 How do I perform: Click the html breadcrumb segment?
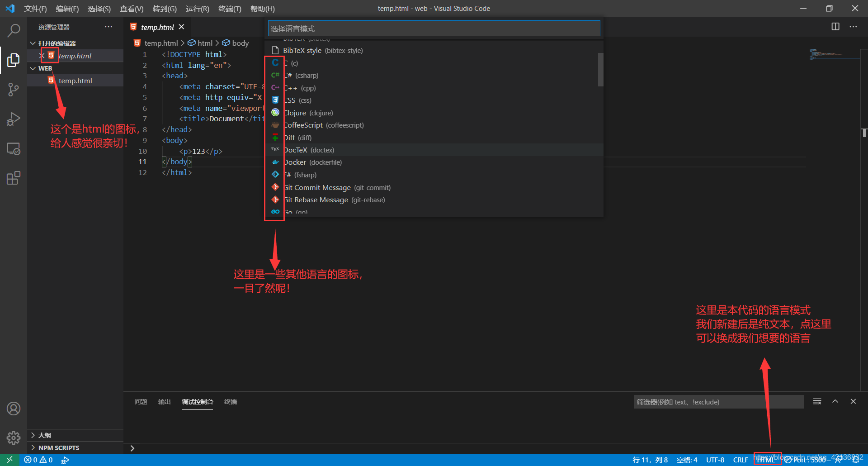tap(200, 43)
